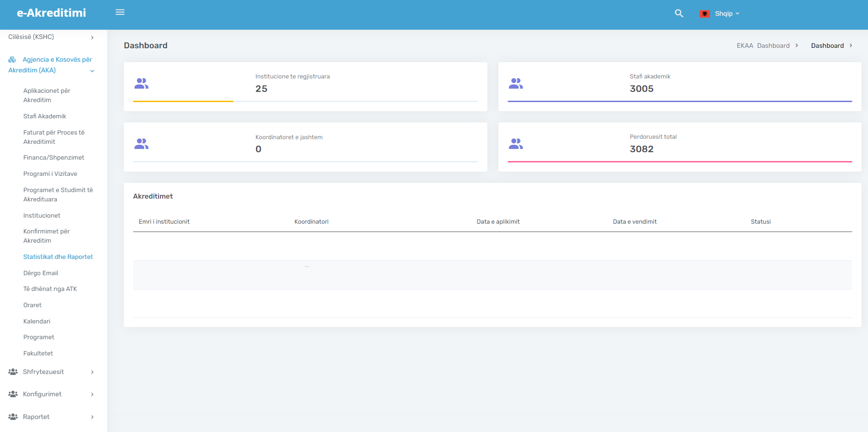Click the Stafi akademik people icon
The width and height of the screenshot is (868, 432).
pyautogui.click(x=516, y=84)
